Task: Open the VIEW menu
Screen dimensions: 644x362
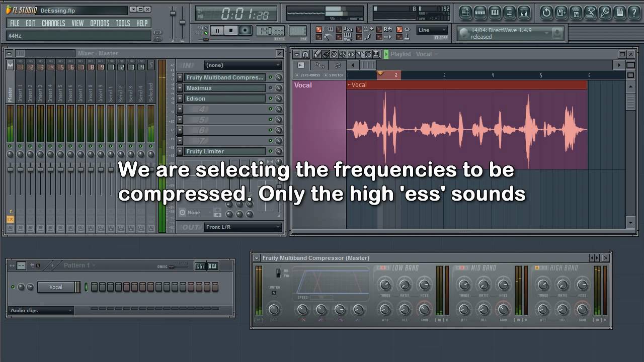Action: pyautogui.click(x=77, y=23)
